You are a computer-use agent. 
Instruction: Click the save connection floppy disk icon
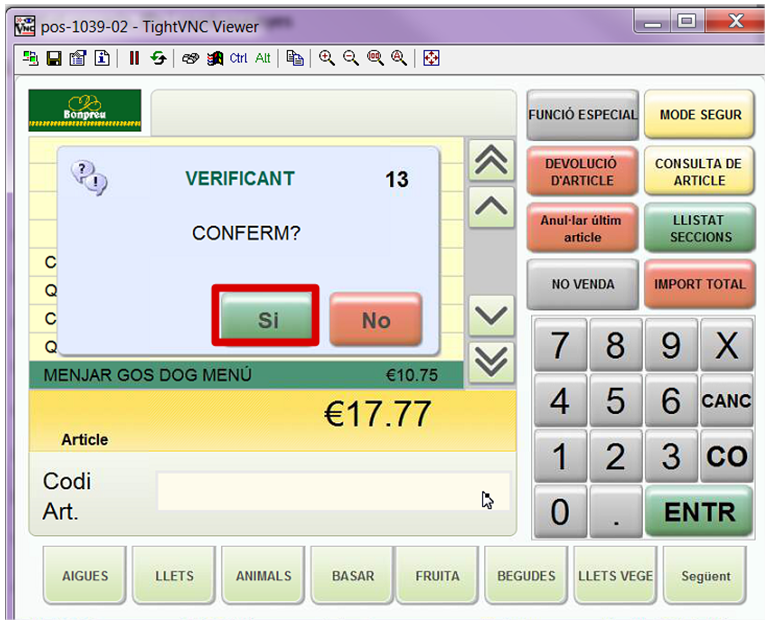coord(54,58)
